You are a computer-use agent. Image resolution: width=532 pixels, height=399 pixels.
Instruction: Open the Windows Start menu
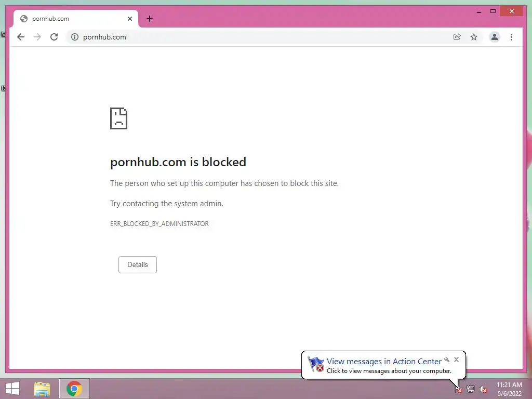tap(12, 389)
